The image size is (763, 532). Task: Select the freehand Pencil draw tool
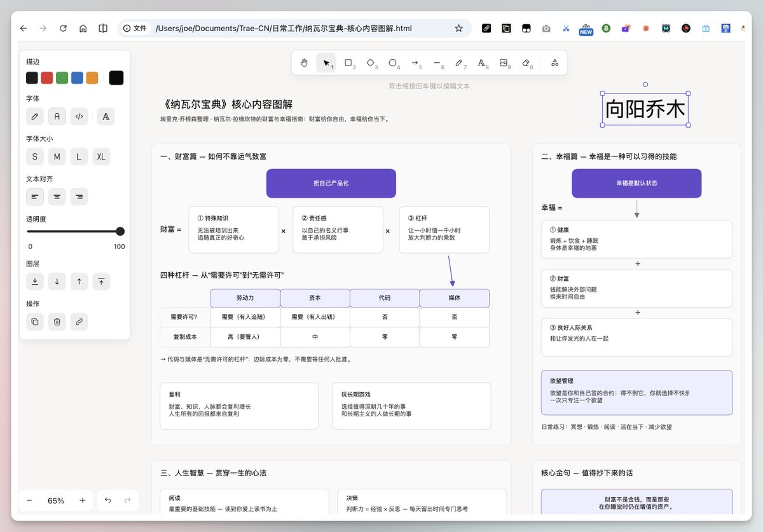[x=459, y=63]
